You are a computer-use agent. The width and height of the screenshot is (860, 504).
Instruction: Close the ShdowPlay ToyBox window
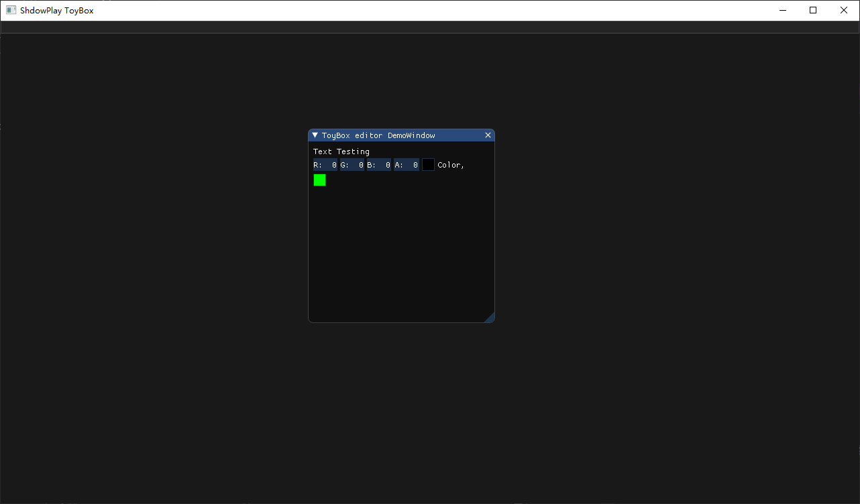pos(844,10)
